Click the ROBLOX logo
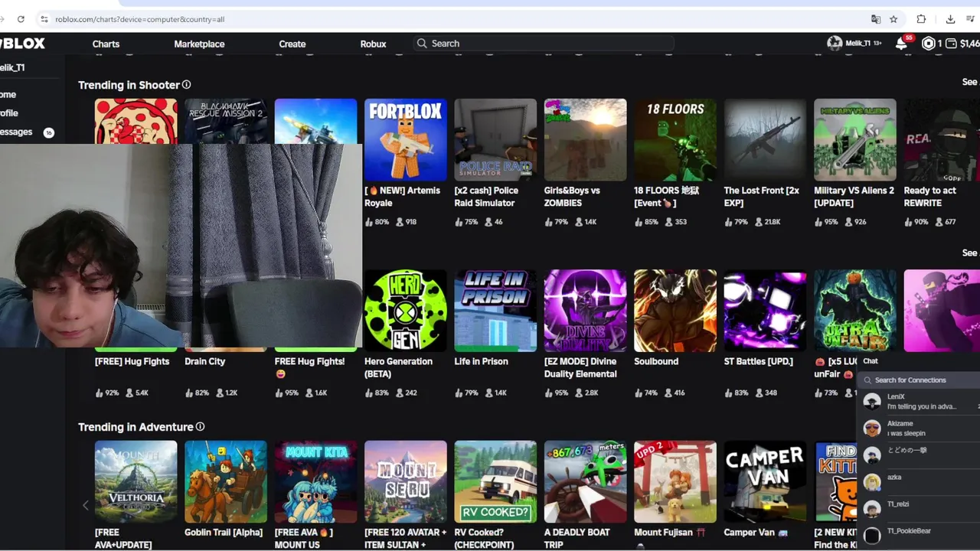This screenshot has height=551, width=980. click(x=22, y=44)
